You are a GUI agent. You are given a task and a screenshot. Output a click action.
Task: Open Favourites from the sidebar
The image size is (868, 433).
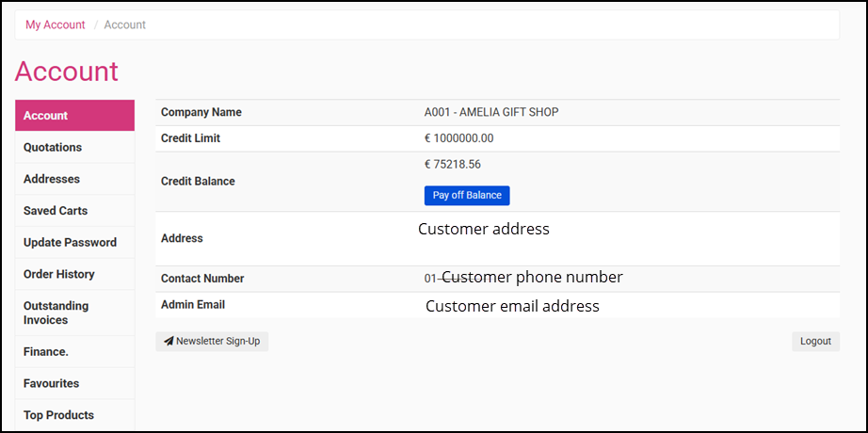click(51, 383)
